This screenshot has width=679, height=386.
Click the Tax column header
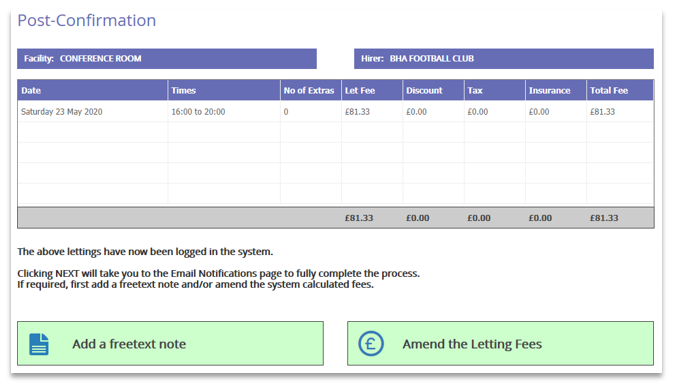495,90
